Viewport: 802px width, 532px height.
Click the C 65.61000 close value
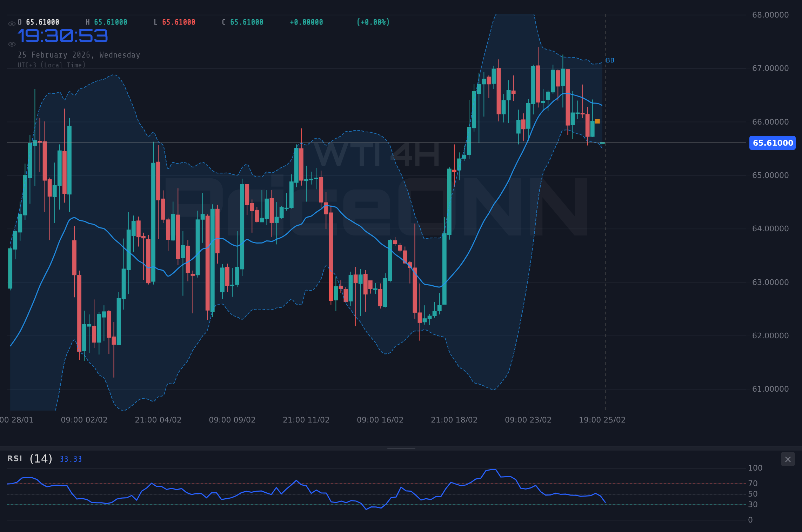point(242,22)
